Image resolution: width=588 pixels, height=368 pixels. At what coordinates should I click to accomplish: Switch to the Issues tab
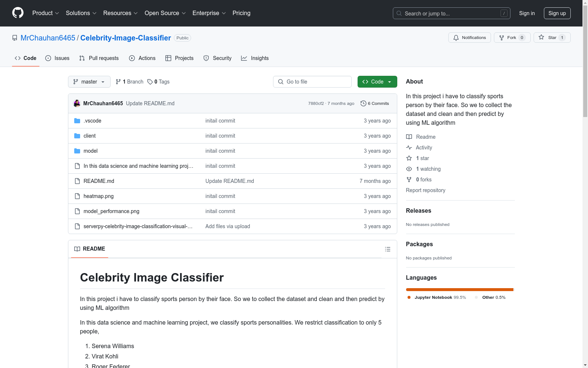tap(57, 58)
